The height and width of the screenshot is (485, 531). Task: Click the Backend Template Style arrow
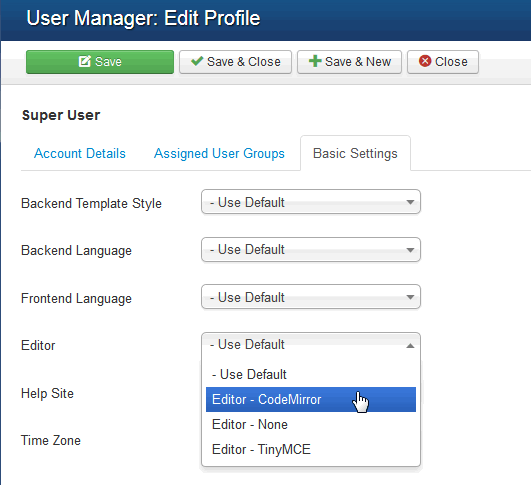[410, 202]
